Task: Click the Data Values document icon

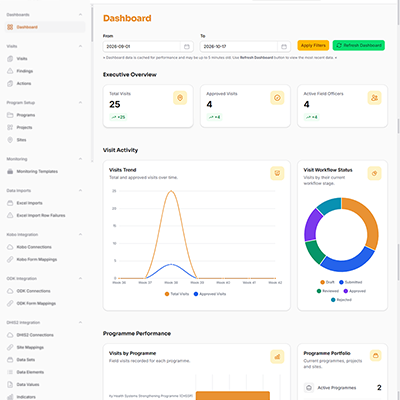Action: click(x=10, y=384)
